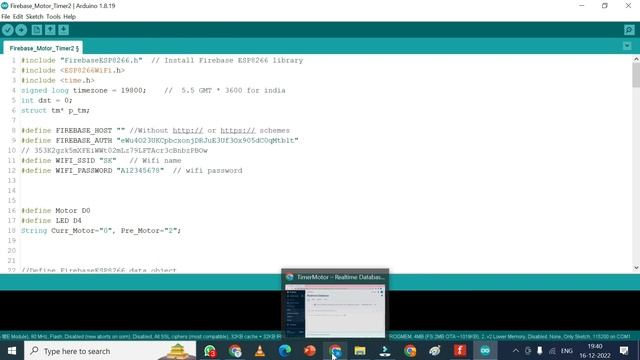Click the Windows Start button
The width and height of the screenshot is (640, 360).
point(12,351)
